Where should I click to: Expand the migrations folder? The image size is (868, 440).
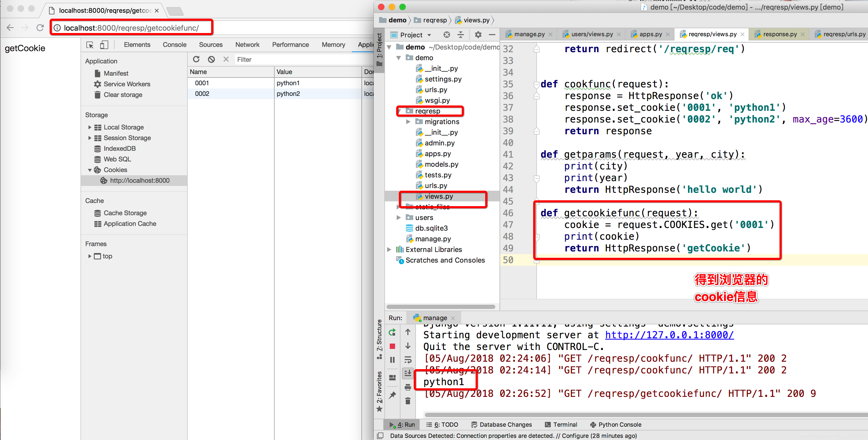(x=408, y=122)
